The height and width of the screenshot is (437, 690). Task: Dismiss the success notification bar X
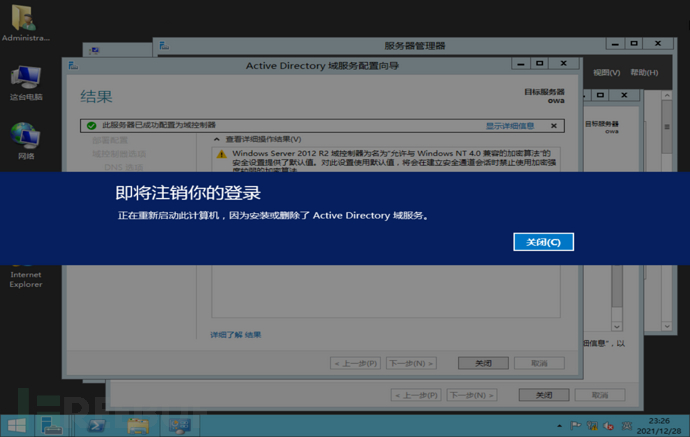(x=554, y=126)
